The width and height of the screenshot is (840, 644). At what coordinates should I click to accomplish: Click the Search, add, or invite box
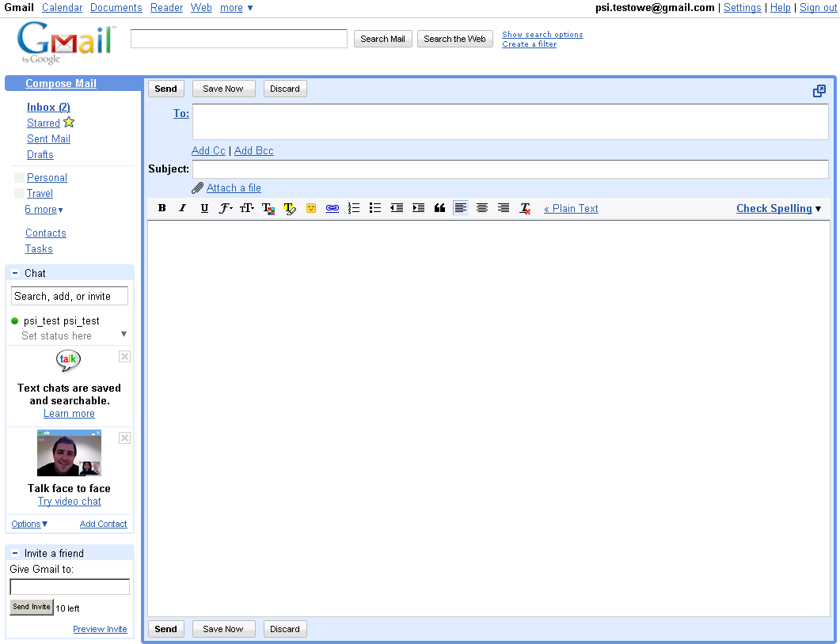click(70, 296)
